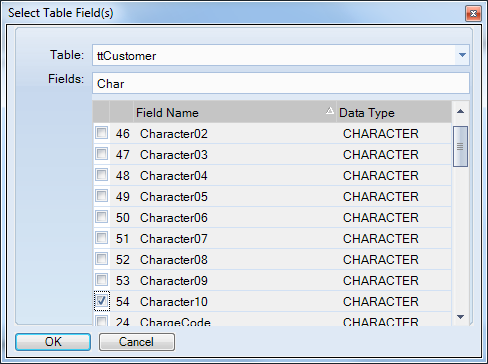Screen dimensions: 488x364
Task: Confirm selection with the OK button
Action: 53,342
